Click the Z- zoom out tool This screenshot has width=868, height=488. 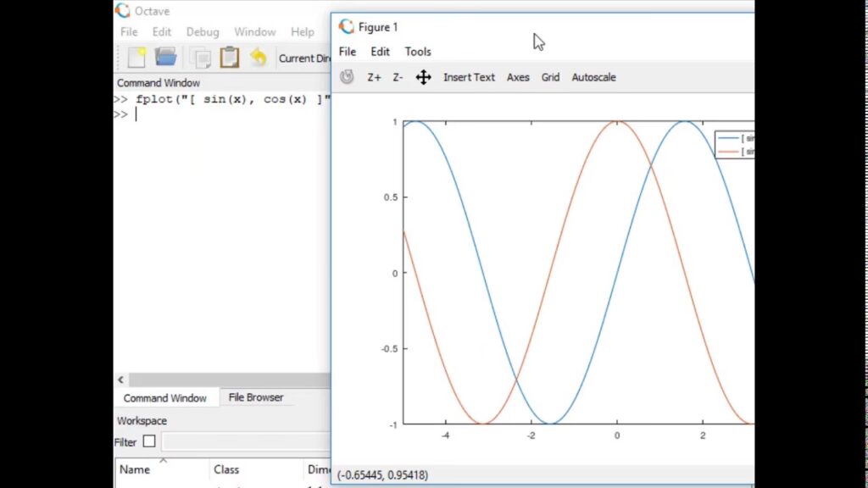click(398, 77)
